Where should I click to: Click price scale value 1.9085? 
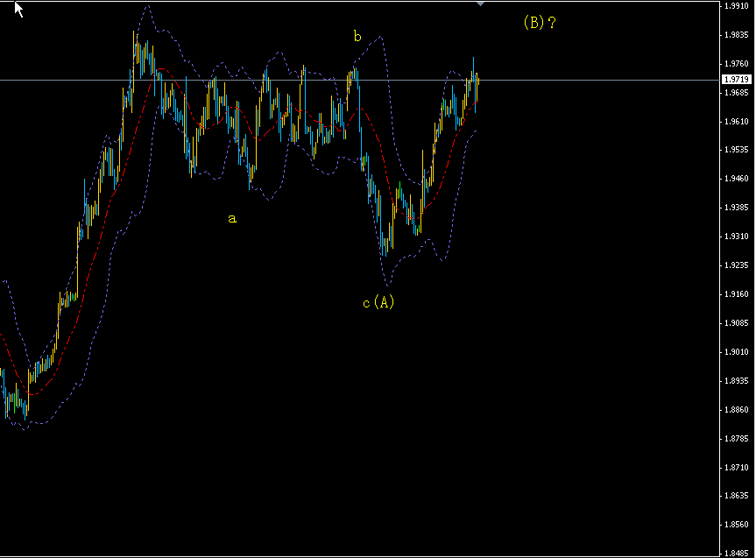coord(737,322)
